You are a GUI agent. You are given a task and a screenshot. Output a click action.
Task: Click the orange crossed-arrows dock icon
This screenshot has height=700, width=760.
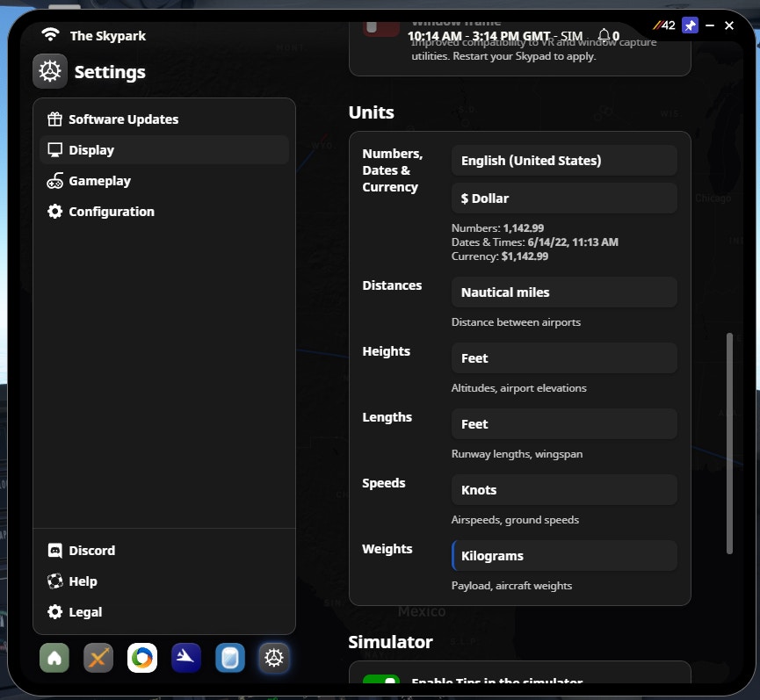coord(98,658)
